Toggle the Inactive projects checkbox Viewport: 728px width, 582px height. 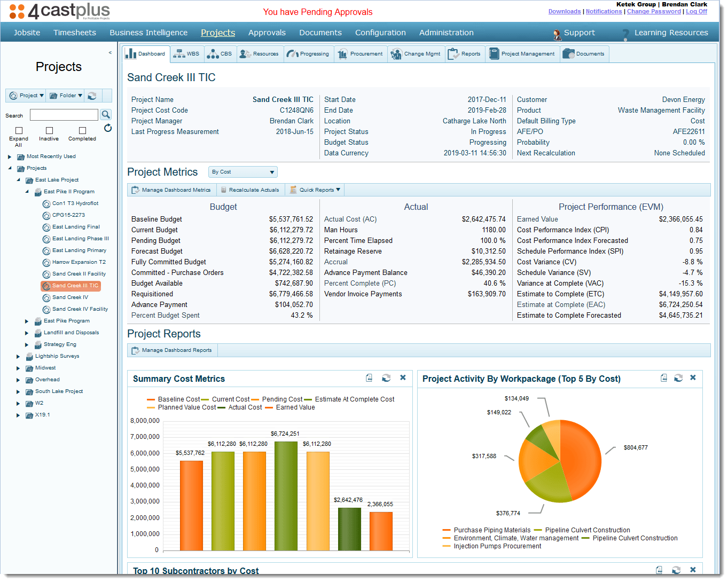[x=49, y=130]
